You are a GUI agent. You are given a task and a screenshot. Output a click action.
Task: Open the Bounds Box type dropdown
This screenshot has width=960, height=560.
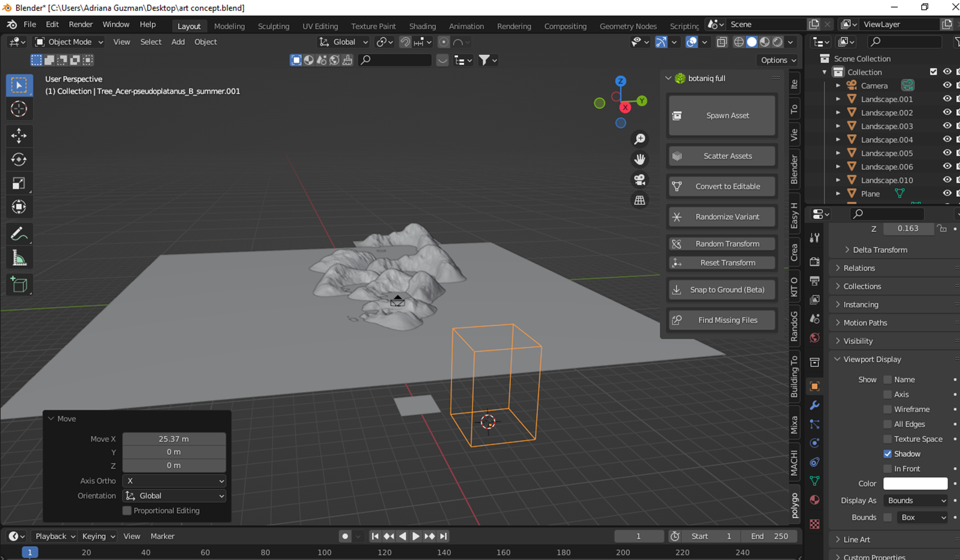tap(922, 517)
